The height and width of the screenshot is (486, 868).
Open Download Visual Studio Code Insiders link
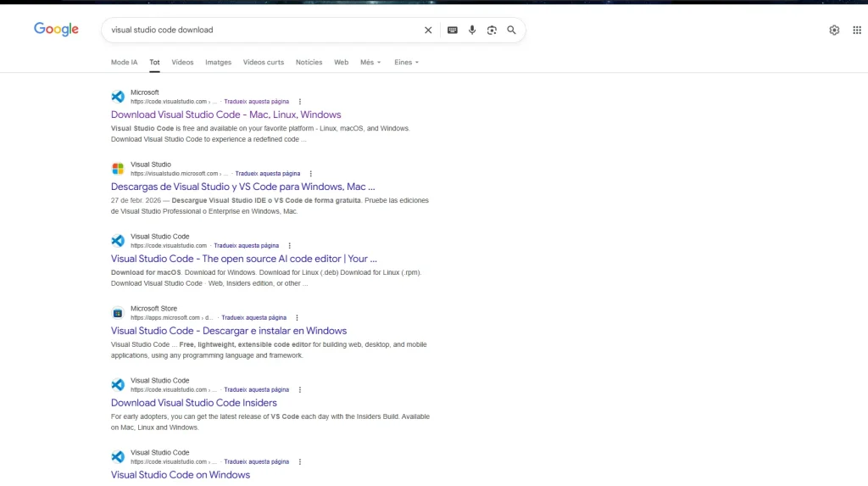pyautogui.click(x=193, y=403)
